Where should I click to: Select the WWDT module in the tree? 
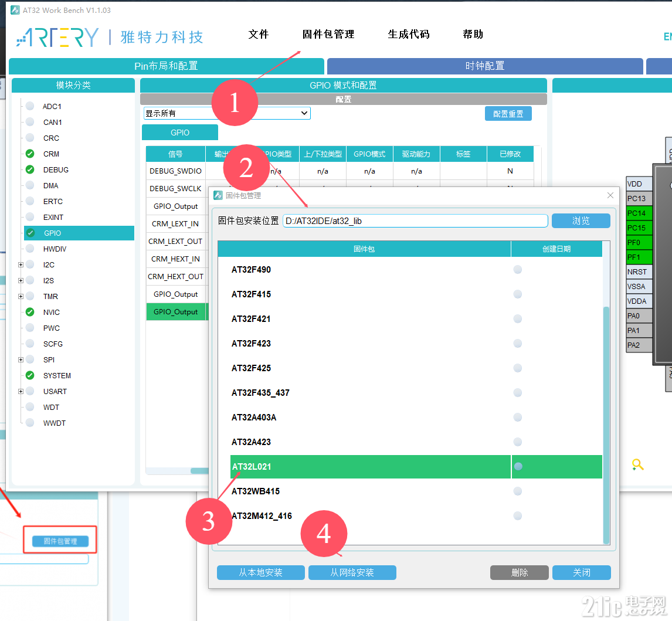point(55,423)
